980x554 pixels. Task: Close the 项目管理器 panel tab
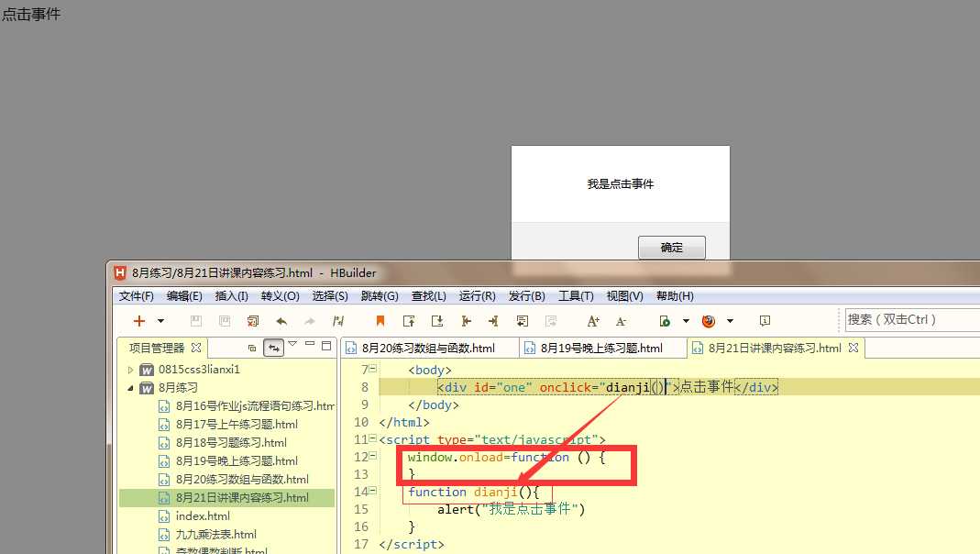click(x=196, y=347)
